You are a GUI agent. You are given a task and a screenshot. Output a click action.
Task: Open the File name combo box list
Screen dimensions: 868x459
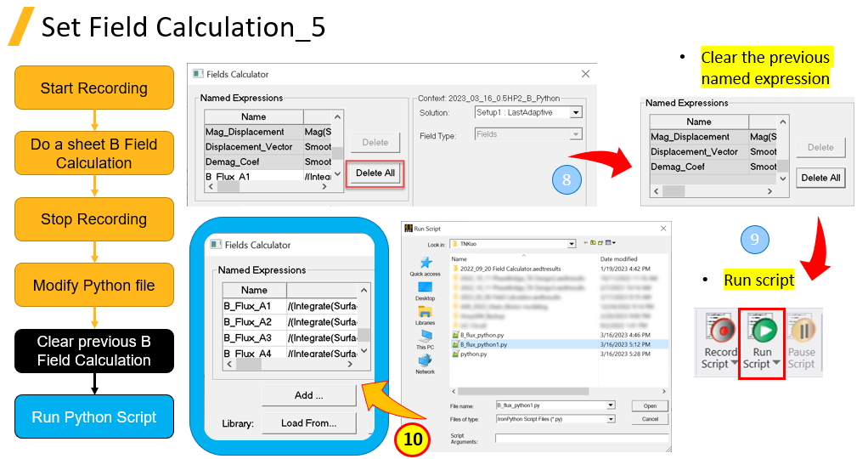tap(611, 405)
